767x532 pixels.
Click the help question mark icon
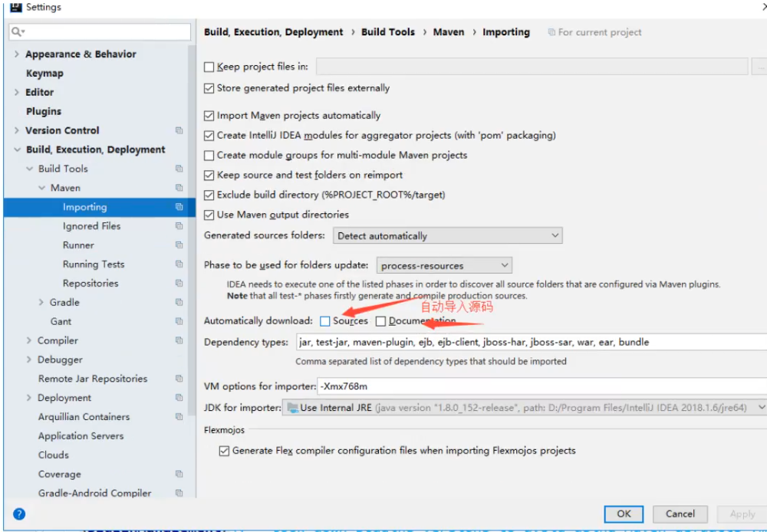click(x=19, y=514)
